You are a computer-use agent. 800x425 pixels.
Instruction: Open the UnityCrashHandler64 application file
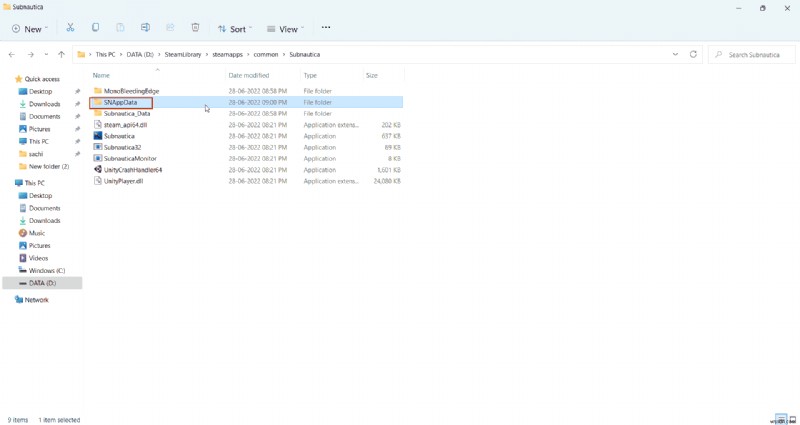132,170
